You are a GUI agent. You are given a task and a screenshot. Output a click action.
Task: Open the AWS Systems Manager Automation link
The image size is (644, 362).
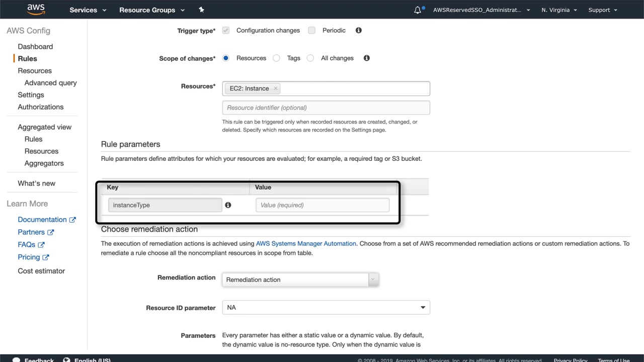click(x=306, y=243)
